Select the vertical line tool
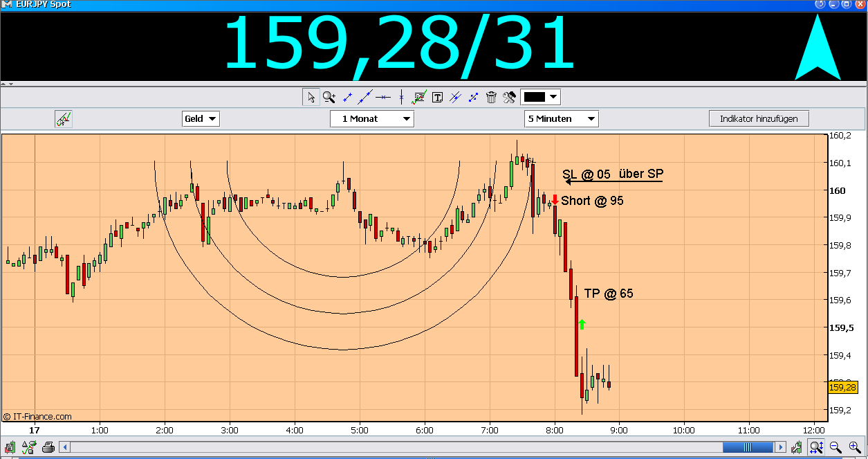The height and width of the screenshot is (459, 868). point(401,98)
